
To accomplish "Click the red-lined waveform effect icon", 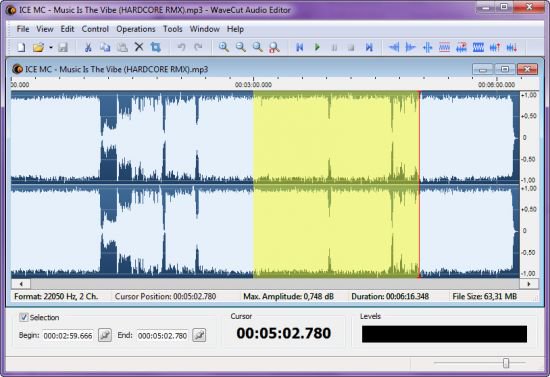I will (x=444, y=47).
